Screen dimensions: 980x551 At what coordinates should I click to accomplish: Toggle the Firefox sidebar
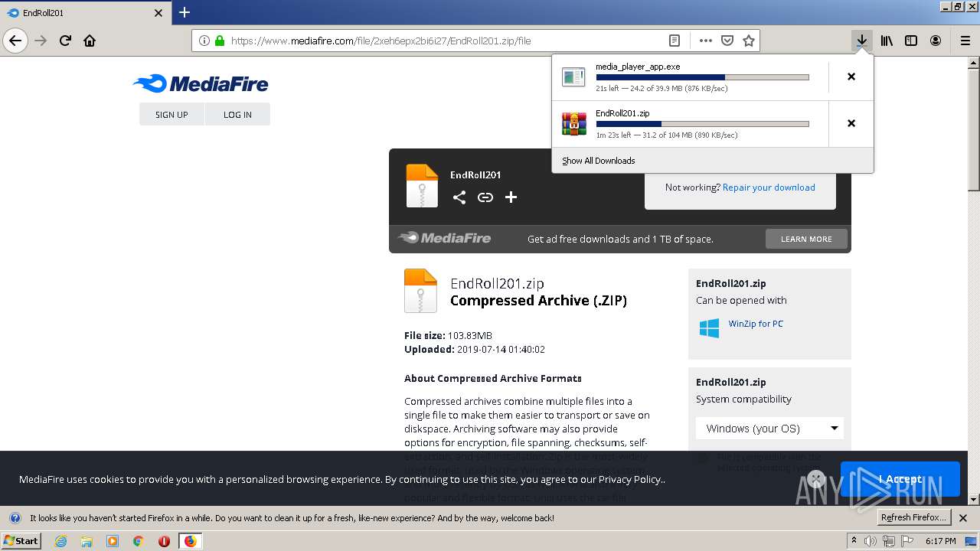[x=911, y=41]
